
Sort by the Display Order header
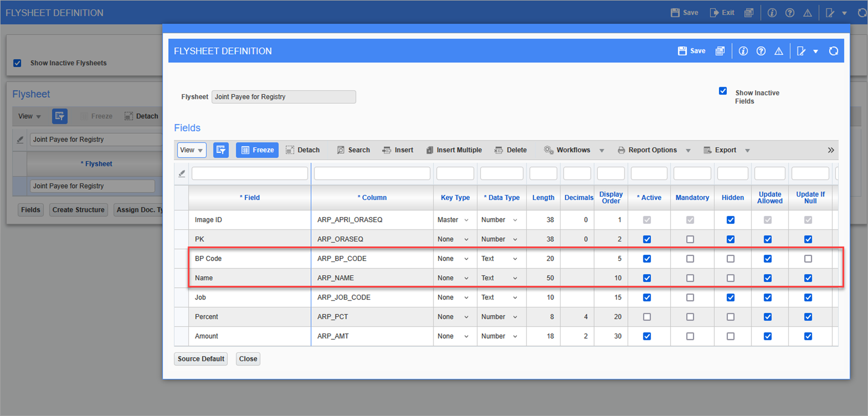[x=611, y=198]
